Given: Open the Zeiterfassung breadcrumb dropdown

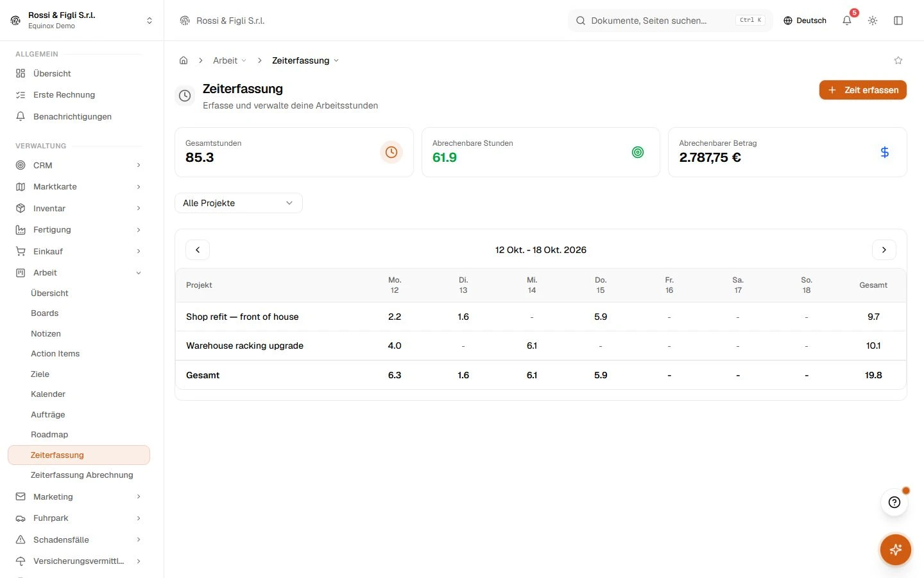Looking at the screenshot, I should 305,60.
